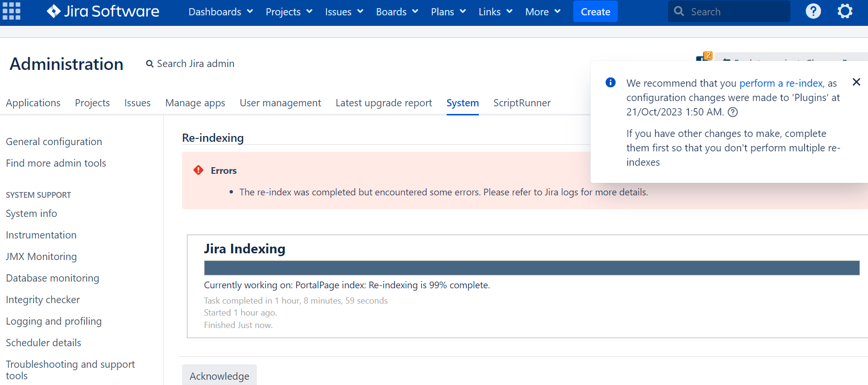Image resolution: width=868 pixels, height=385 pixels.
Task: Open Troubleshooting and support tools
Action: pyautogui.click(x=70, y=370)
